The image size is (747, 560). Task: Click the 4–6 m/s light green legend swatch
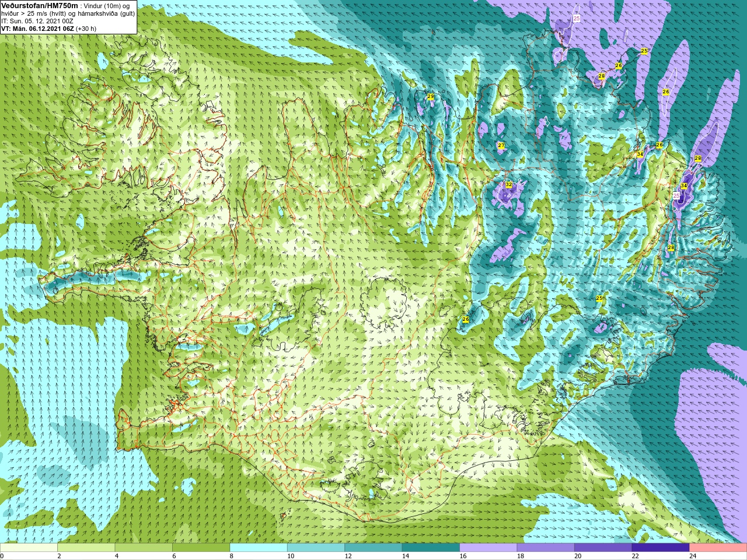pos(144,548)
